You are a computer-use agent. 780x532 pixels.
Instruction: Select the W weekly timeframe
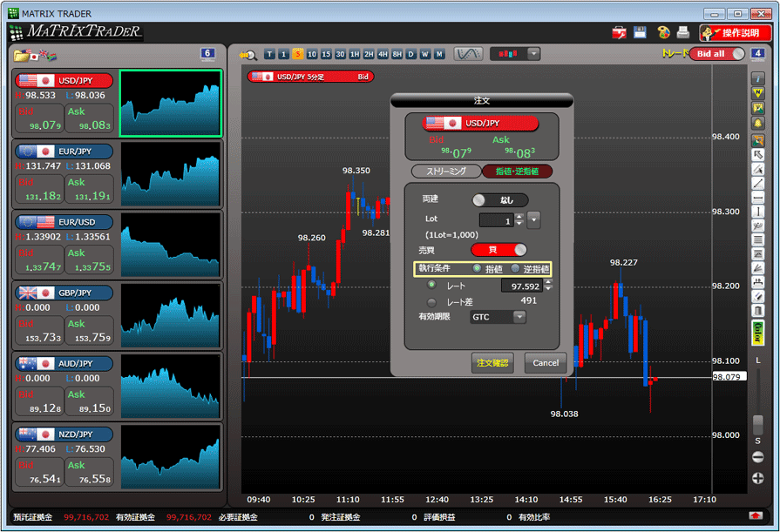pyautogui.click(x=424, y=54)
